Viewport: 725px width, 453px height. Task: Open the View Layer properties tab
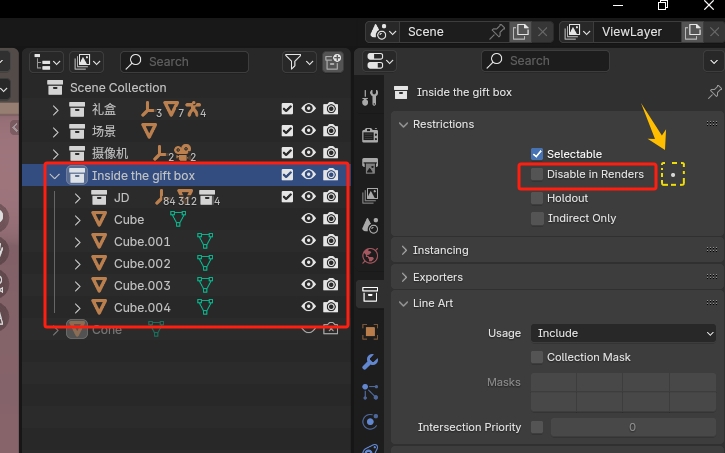coord(370,196)
